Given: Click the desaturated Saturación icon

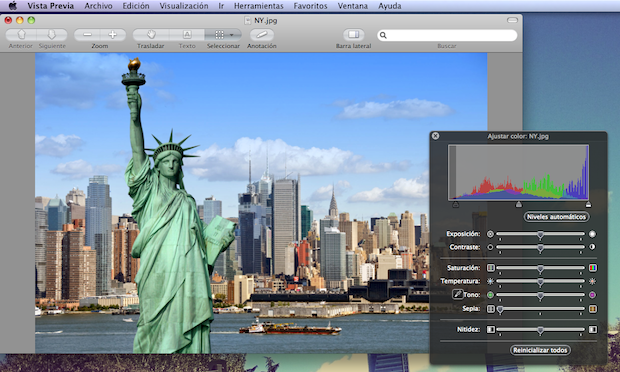Looking at the screenshot, I should [491, 268].
